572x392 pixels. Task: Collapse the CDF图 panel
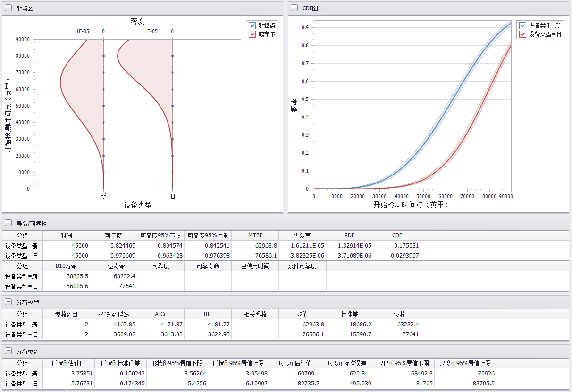[294, 8]
